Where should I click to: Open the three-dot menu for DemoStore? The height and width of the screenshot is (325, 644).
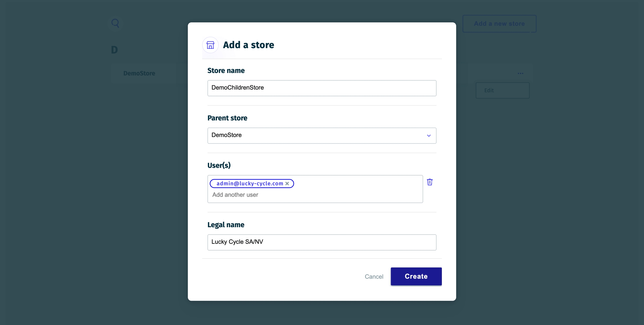pyautogui.click(x=520, y=73)
